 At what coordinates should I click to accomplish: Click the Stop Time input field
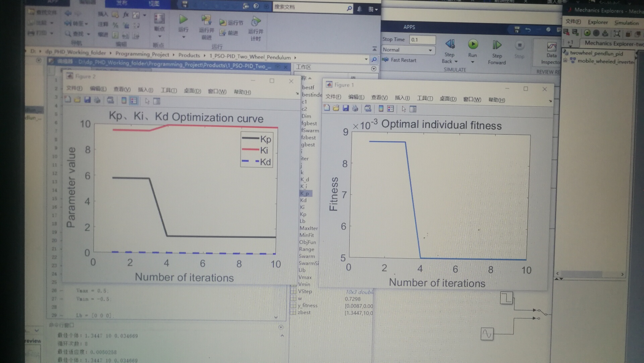click(422, 40)
